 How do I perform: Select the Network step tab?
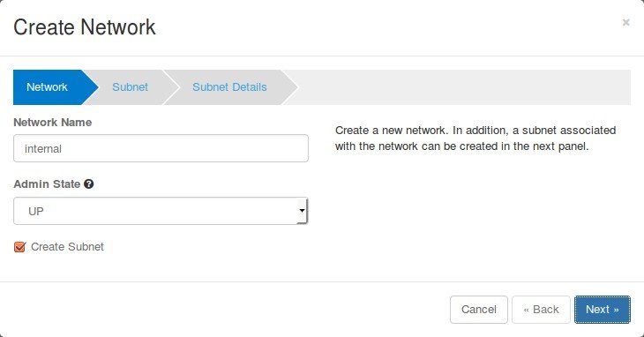coord(48,87)
